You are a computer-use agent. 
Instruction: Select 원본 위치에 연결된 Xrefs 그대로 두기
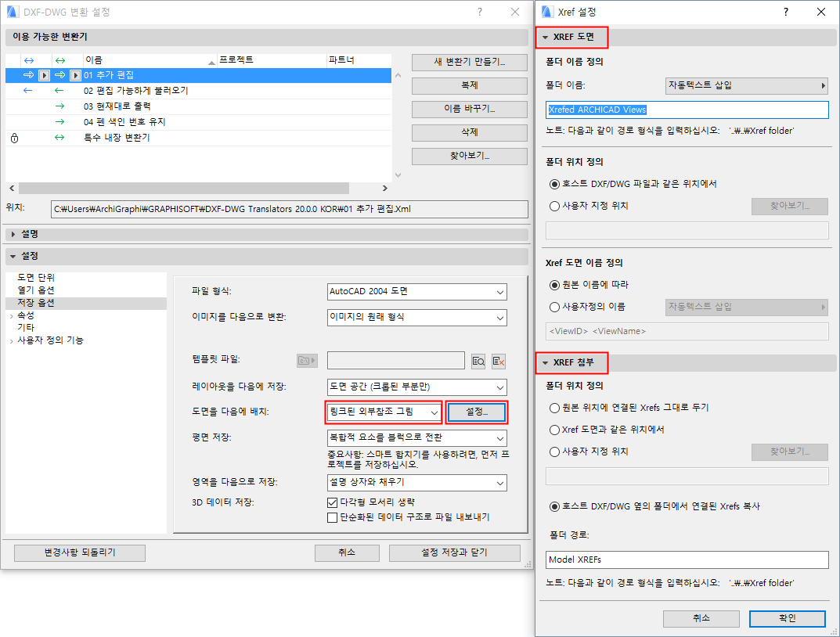pos(555,408)
